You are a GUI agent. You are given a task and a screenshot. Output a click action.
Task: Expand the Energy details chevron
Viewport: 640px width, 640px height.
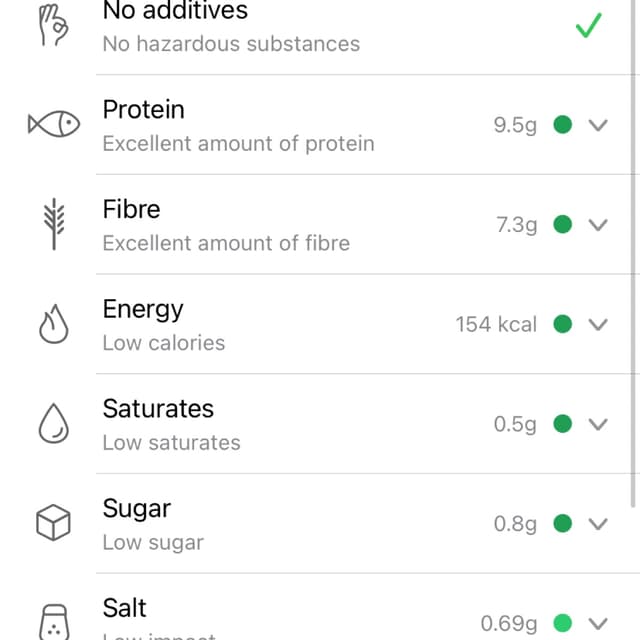[598, 324]
